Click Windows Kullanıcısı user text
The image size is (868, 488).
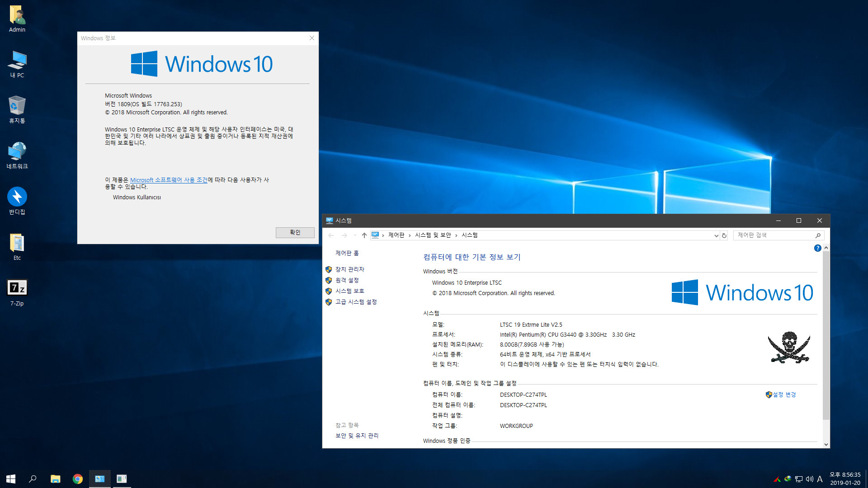pos(137,197)
